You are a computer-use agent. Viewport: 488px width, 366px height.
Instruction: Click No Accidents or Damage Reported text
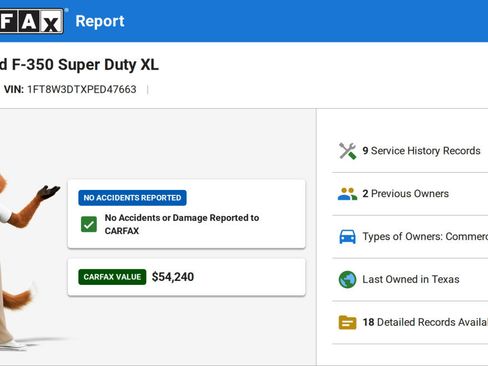182,224
